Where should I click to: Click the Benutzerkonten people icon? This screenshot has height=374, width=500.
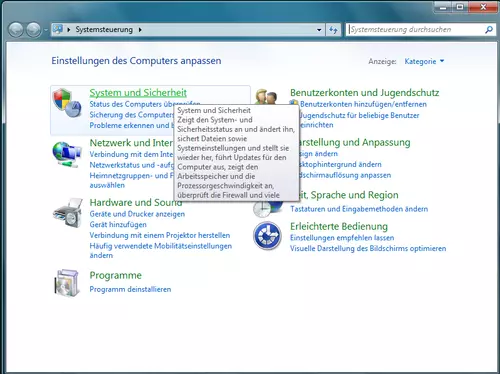click(x=267, y=97)
